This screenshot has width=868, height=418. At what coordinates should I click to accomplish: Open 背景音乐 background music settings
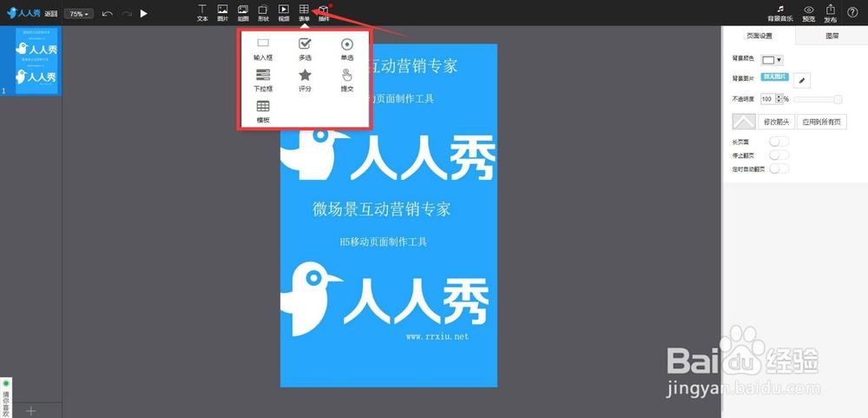tap(780, 13)
